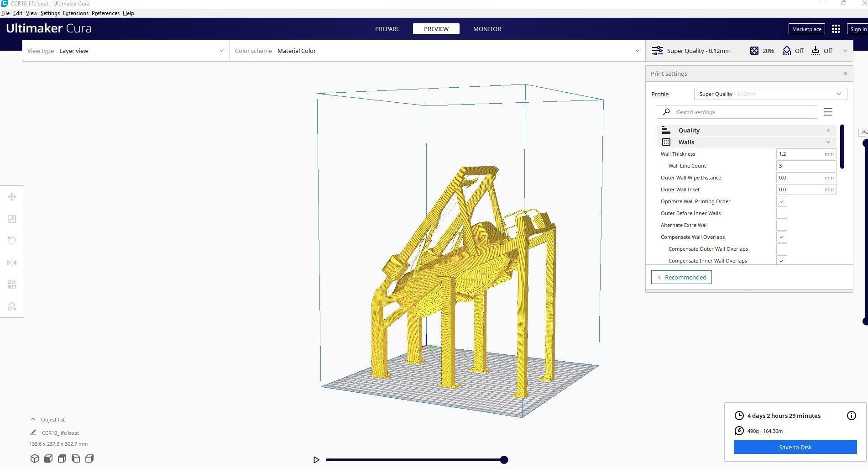Open the Help menu
This screenshot has width=868, height=469.
(x=128, y=13)
